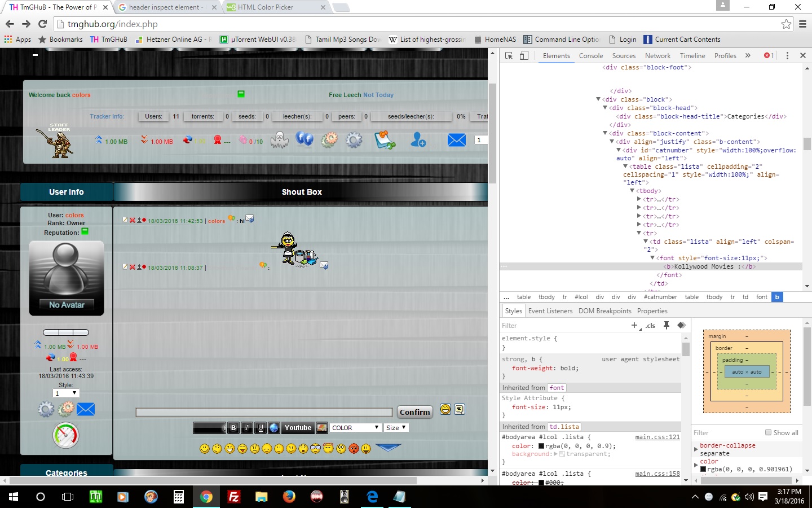
Task: Expand the border-collapse computed property
Action: click(696, 449)
